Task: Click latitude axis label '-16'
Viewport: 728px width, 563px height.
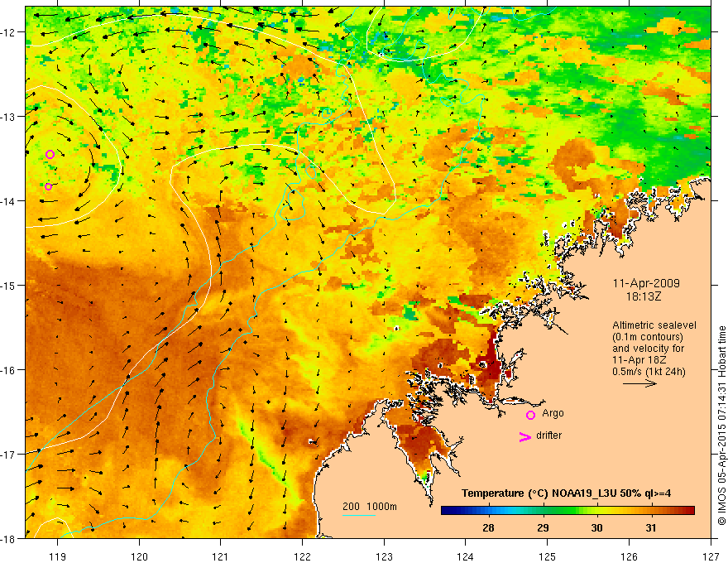Action: 9,370
